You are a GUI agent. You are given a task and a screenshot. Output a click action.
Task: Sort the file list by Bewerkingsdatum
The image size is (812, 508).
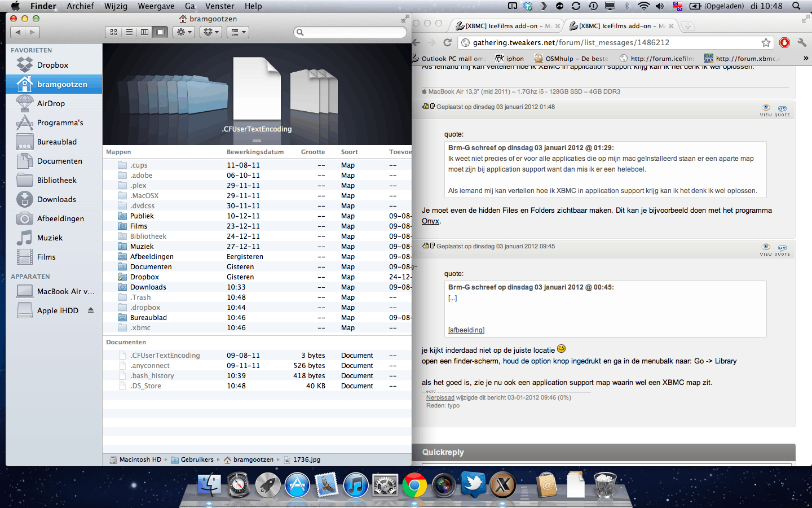pyautogui.click(x=255, y=152)
